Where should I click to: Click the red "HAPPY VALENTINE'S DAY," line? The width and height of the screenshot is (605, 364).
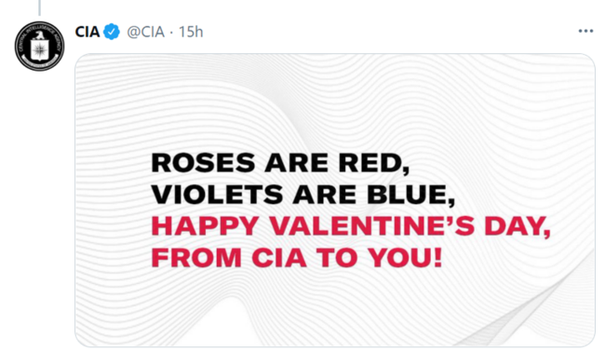click(351, 226)
